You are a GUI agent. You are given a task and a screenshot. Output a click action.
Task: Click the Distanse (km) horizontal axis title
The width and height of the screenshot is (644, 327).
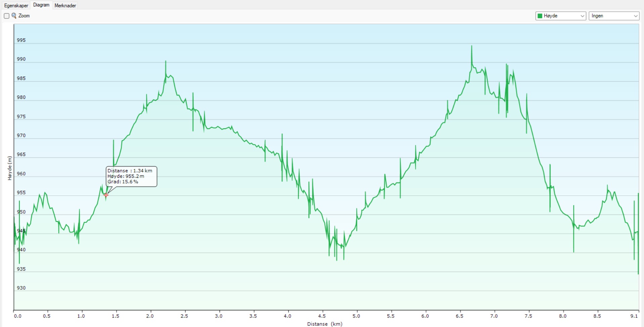click(x=324, y=324)
